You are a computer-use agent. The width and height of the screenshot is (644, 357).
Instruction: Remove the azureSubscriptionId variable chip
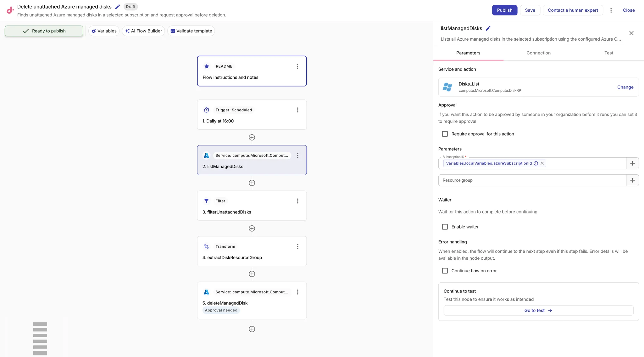coord(542,163)
